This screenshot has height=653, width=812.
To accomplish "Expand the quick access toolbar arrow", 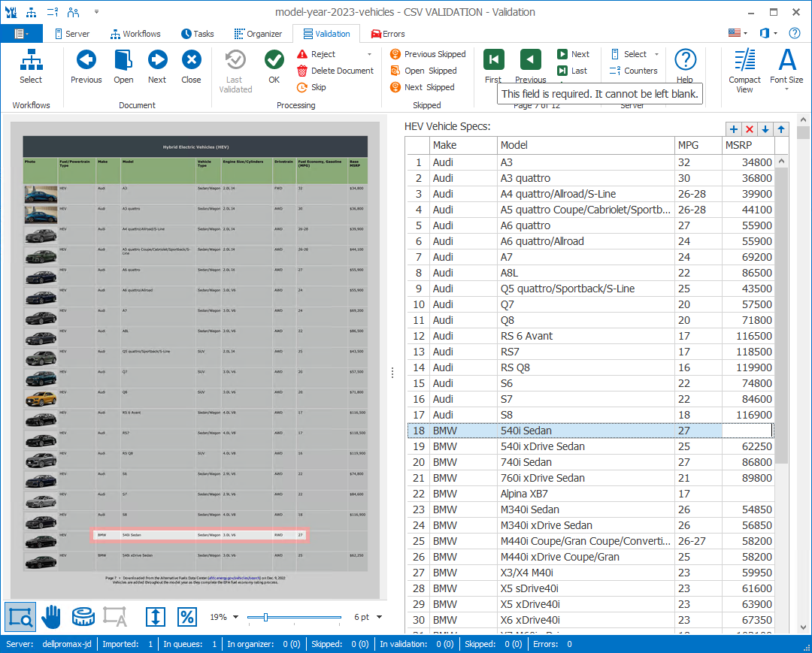I will tap(96, 11).
